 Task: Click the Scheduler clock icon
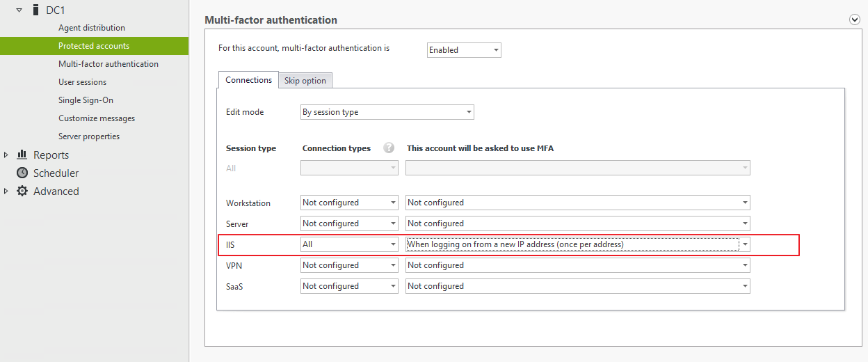click(22, 173)
